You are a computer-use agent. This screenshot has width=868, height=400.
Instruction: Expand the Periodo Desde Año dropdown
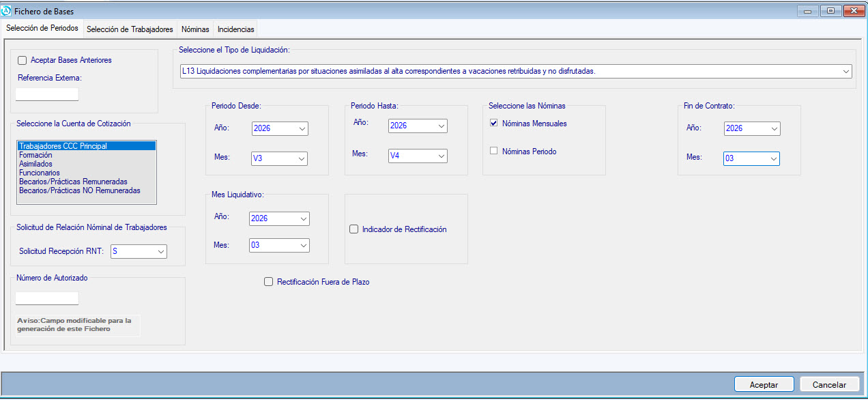pyautogui.click(x=301, y=129)
